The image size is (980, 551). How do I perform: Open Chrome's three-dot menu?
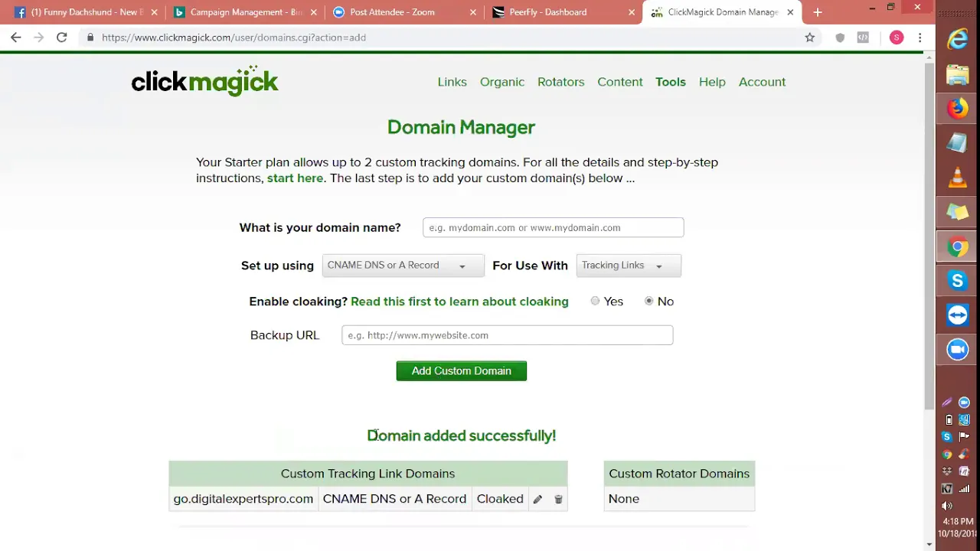(920, 37)
